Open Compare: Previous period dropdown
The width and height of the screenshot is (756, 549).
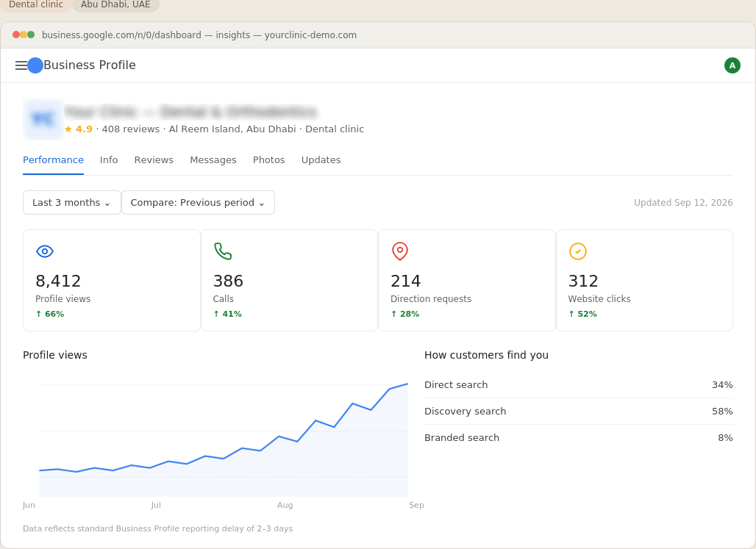[198, 202]
